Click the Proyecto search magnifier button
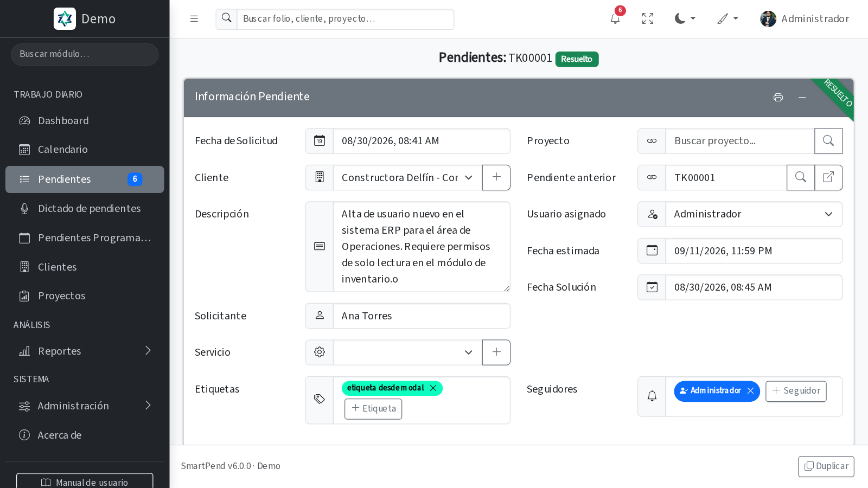The image size is (868, 488). [x=828, y=141]
